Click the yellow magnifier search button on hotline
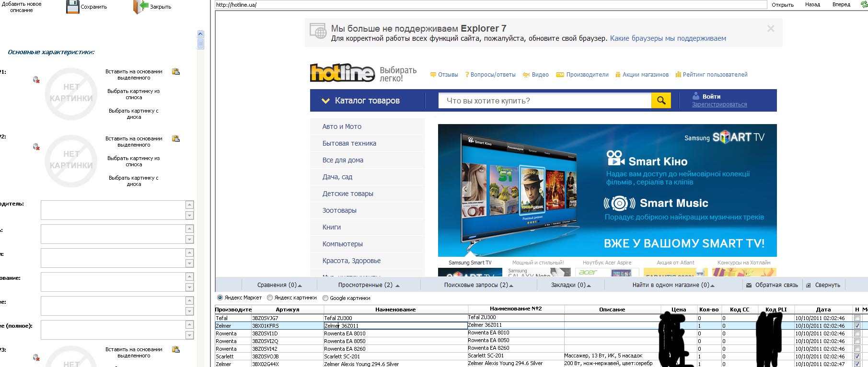This screenshot has width=868, height=367. click(661, 101)
